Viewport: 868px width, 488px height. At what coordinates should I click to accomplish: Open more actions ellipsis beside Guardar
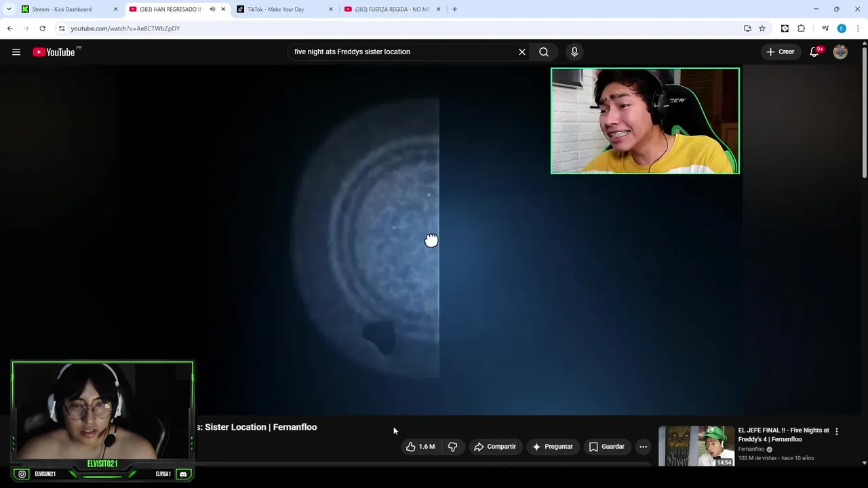coord(643,447)
